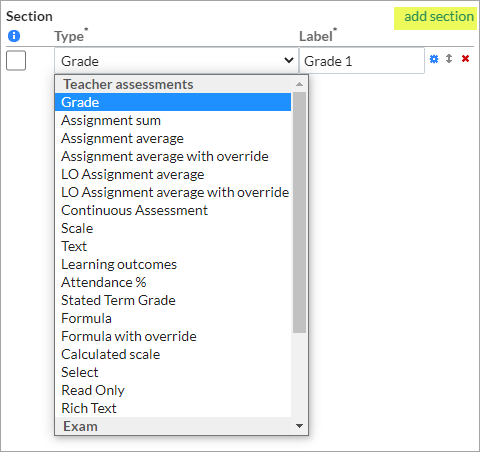Click the list scroll up arrow
This screenshot has width=480, height=452.
click(299, 84)
